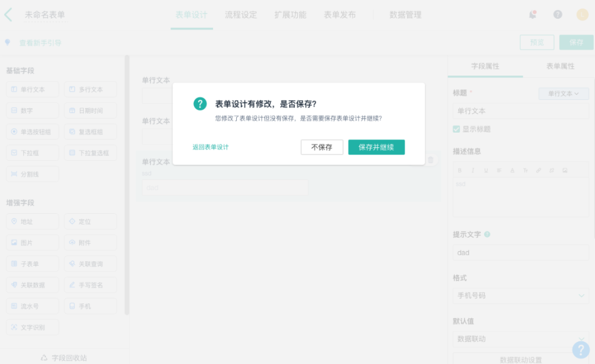This screenshot has width=595, height=364.
Task: Toggle the 显示标题 checkbox
Action: 457,129
